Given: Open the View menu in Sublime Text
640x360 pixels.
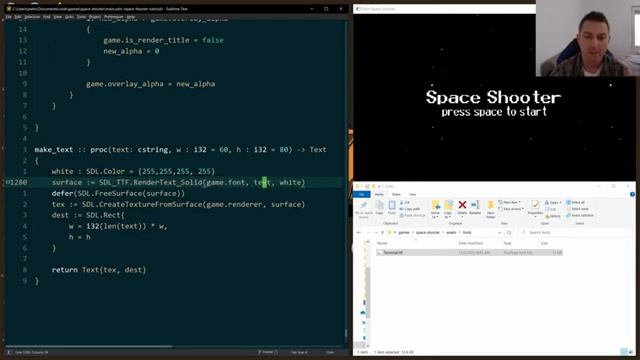Looking at the screenshot, I should click(58, 17).
